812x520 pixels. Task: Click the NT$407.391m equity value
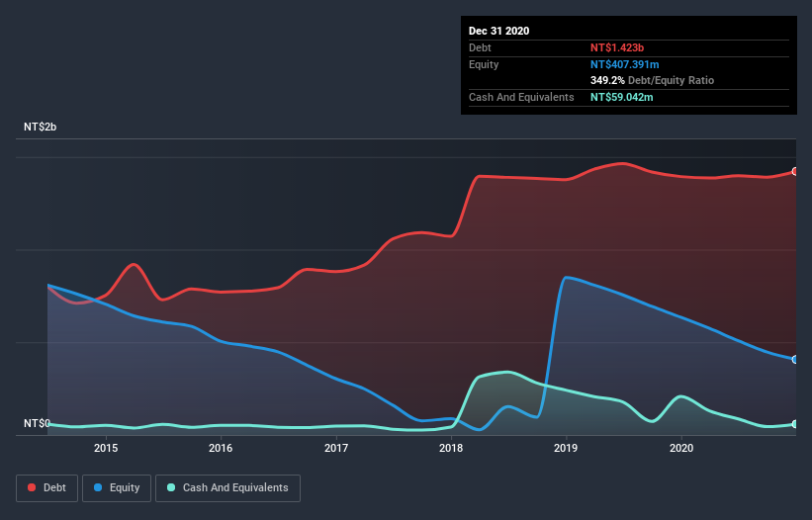(x=624, y=64)
